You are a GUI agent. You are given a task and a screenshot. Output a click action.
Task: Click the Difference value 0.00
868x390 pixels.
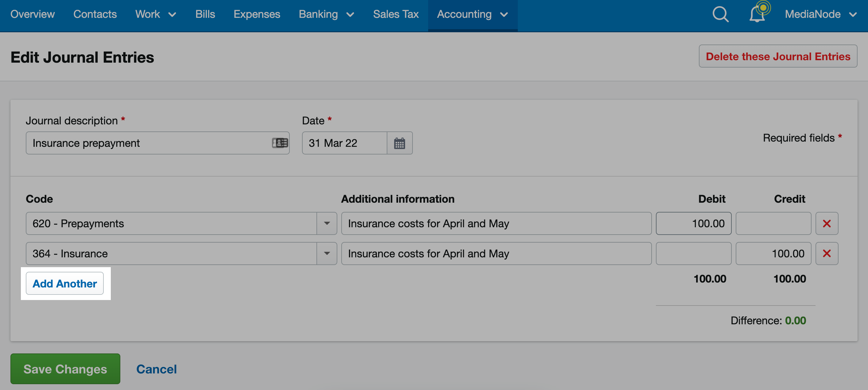(x=795, y=320)
